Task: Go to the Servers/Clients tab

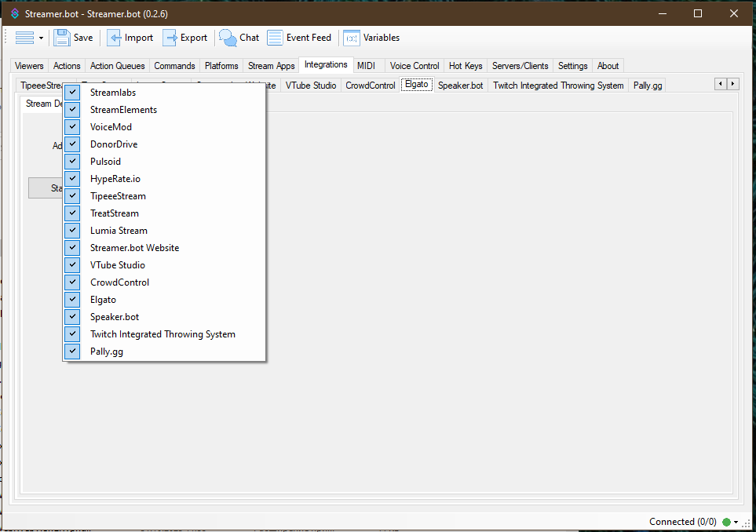Action: (x=520, y=66)
